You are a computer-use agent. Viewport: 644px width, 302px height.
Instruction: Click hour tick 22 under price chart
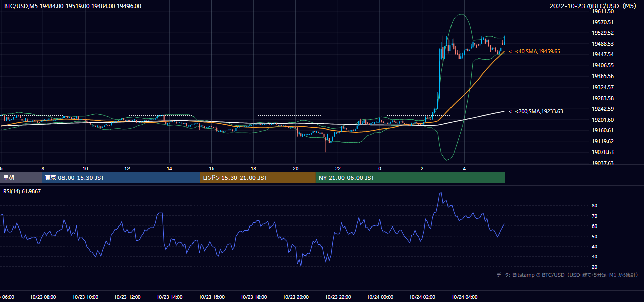click(338, 168)
